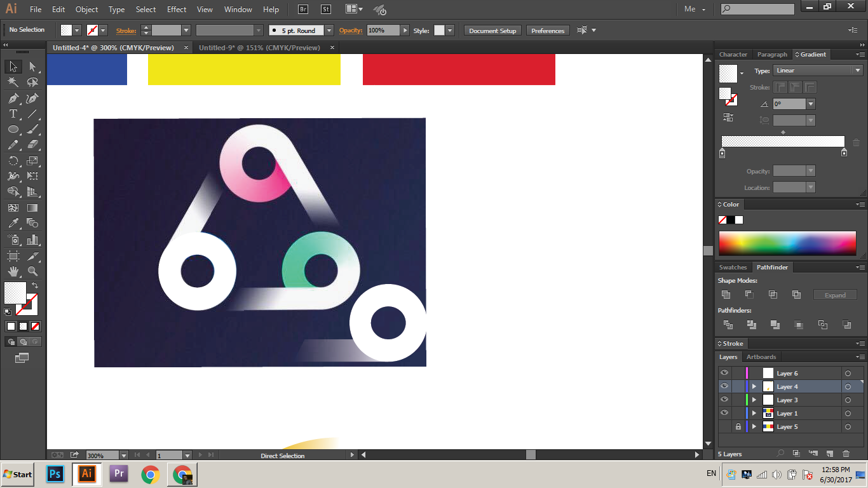Toggle visibility of Layer 4
Viewport: 868px width, 488px height.
[724, 386]
